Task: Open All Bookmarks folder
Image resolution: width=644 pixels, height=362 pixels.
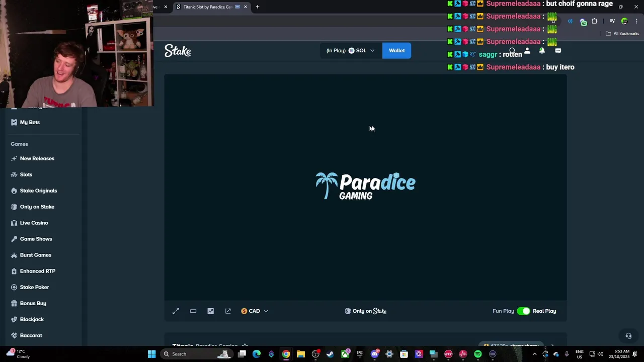Action: coord(622,34)
